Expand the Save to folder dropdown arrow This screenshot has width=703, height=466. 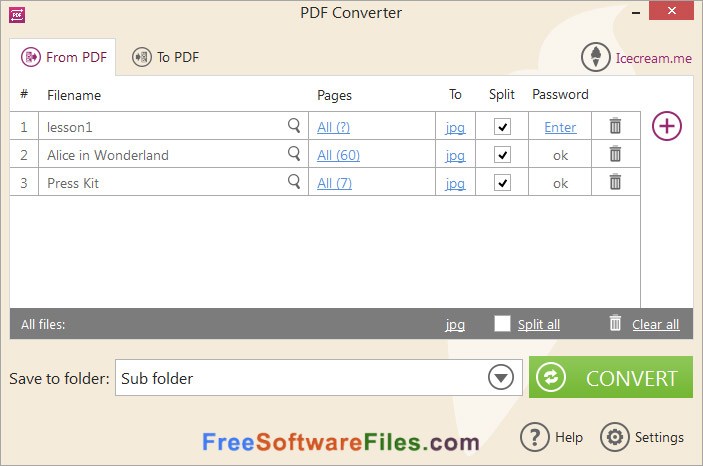point(501,378)
